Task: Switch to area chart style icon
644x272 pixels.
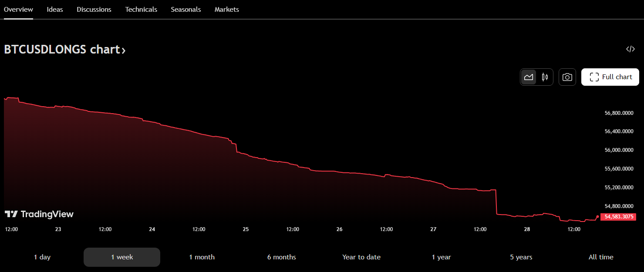Action: [529, 77]
